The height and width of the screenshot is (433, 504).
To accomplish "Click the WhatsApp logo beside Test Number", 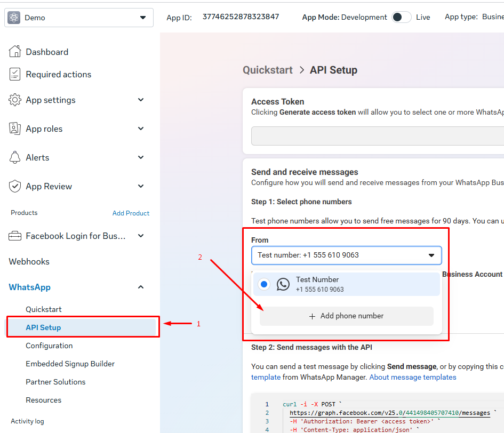I will [283, 284].
